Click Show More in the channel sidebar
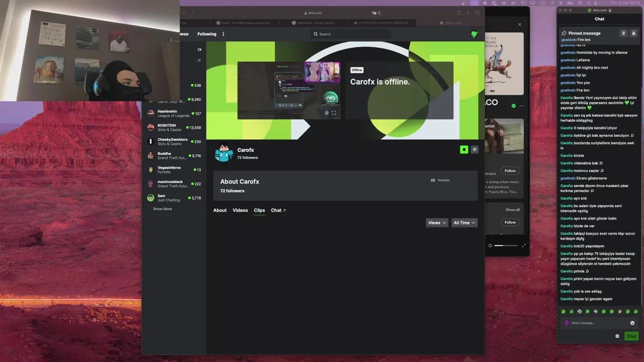Viewport: 644px width, 362px height. click(x=163, y=209)
